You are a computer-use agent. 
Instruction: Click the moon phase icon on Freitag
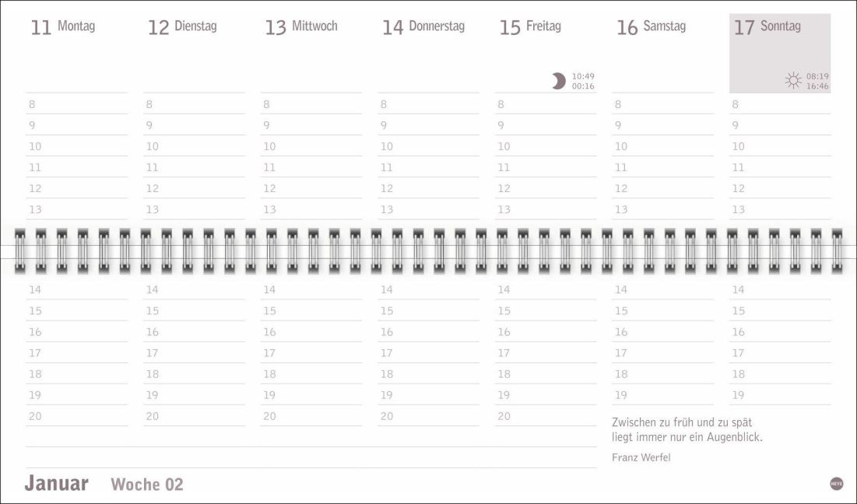point(558,81)
